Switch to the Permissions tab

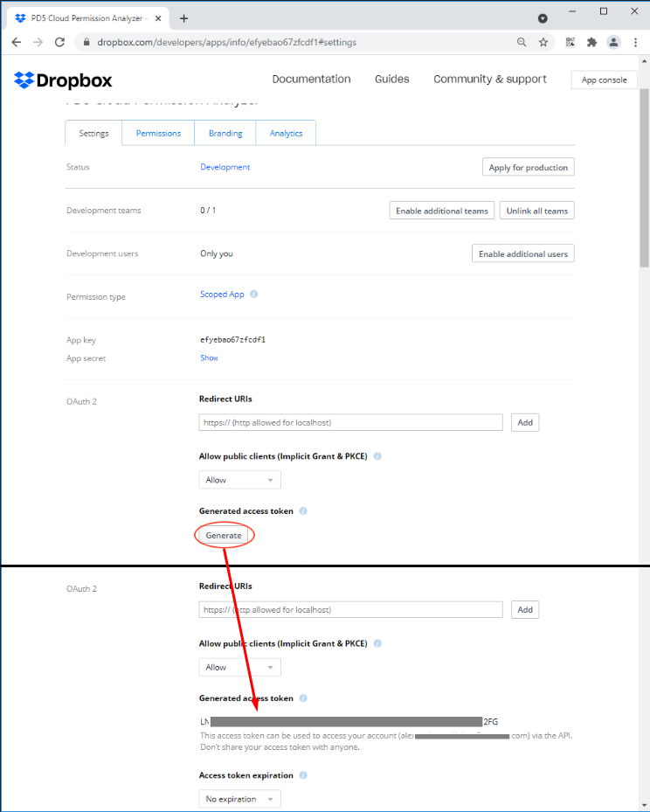(158, 133)
